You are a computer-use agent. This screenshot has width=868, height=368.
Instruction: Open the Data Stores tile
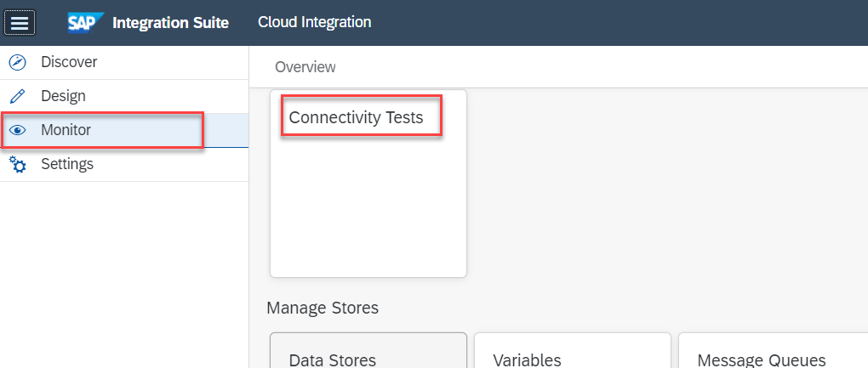[x=368, y=354]
